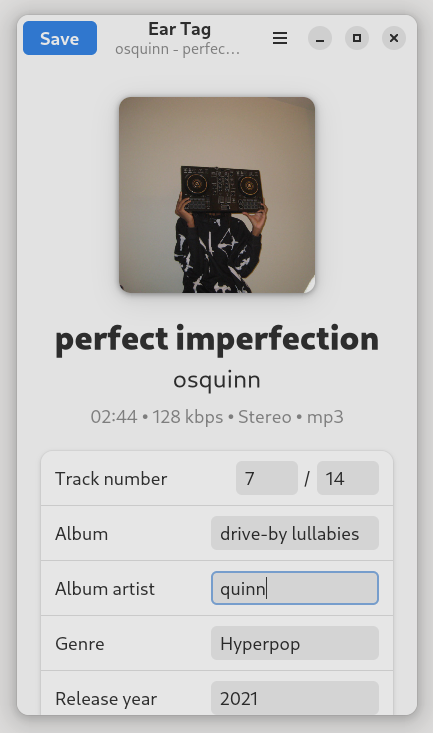
Task: Select the Ear Tag header bar title
Action: 180,29
